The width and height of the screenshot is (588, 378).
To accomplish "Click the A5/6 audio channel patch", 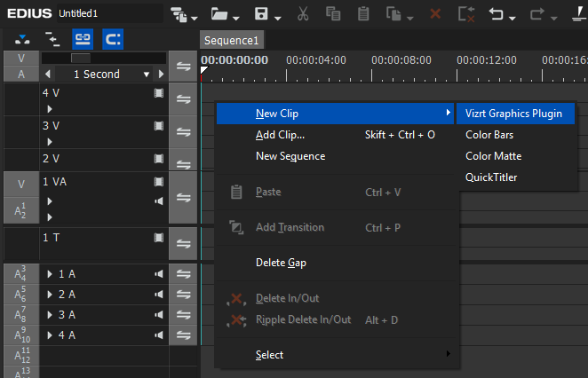I will 21,294.
